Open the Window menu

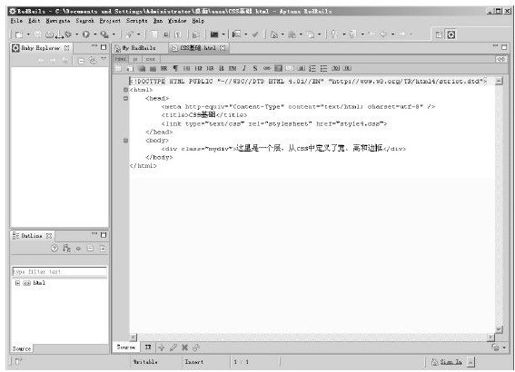pyautogui.click(x=177, y=21)
